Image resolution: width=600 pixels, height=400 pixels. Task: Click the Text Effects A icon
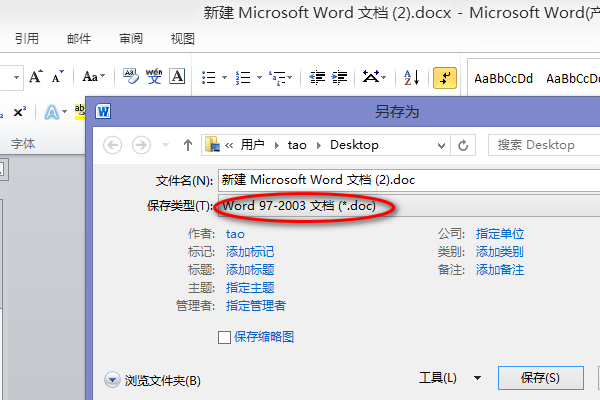52,112
